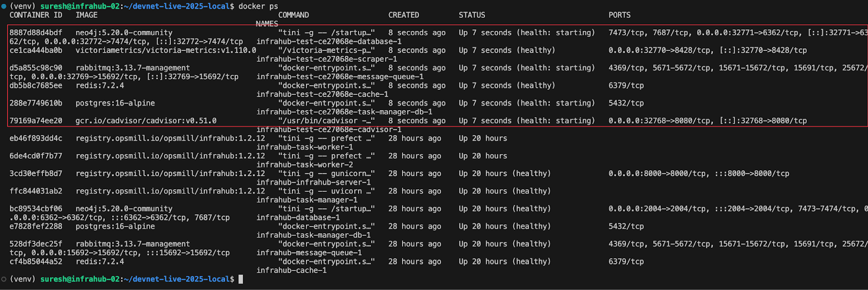Click the COMMAND column header
The height and width of the screenshot is (290, 868).
(x=293, y=15)
